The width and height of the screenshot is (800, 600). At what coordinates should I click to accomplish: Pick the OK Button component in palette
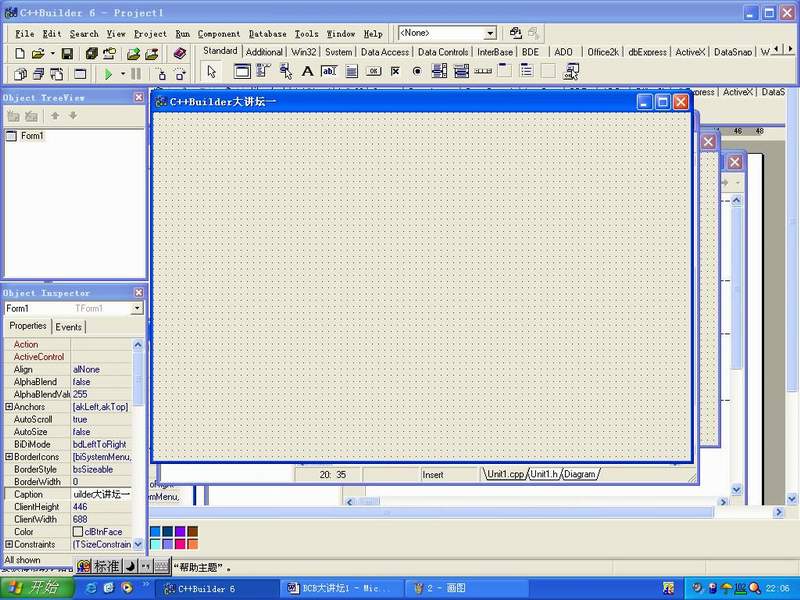coord(373,71)
